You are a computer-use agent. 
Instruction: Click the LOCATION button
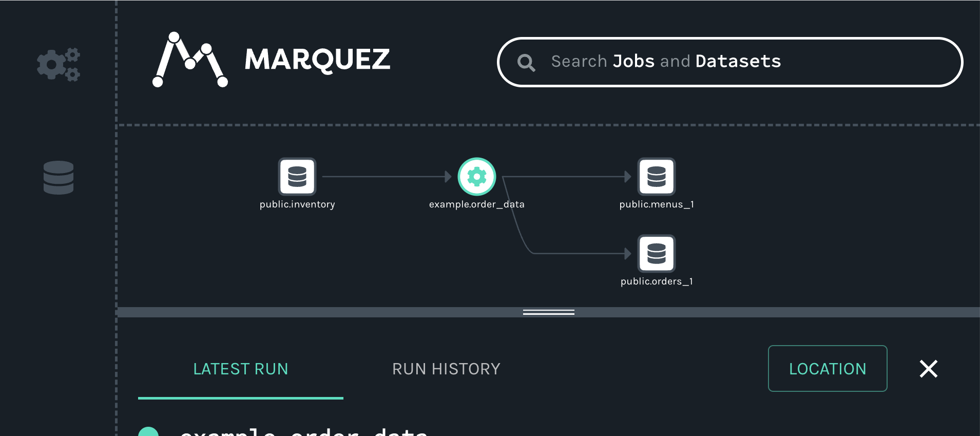pyautogui.click(x=828, y=369)
